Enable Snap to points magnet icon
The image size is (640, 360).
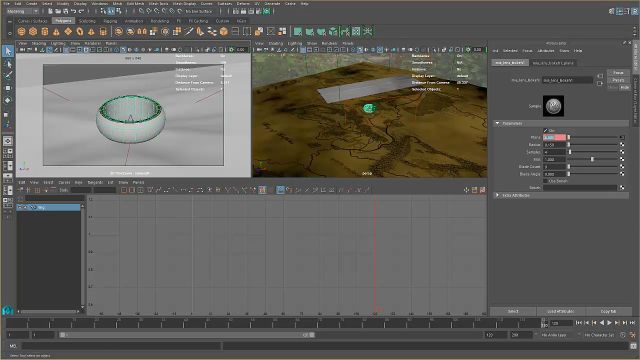coord(157,11)
